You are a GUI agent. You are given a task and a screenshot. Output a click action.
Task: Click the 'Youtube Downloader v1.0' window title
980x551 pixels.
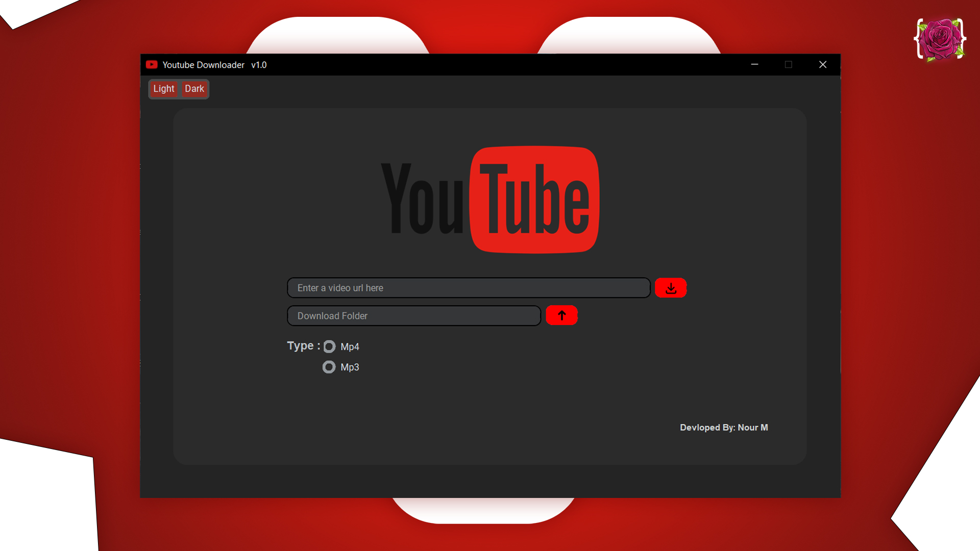(x=214, y=65)
